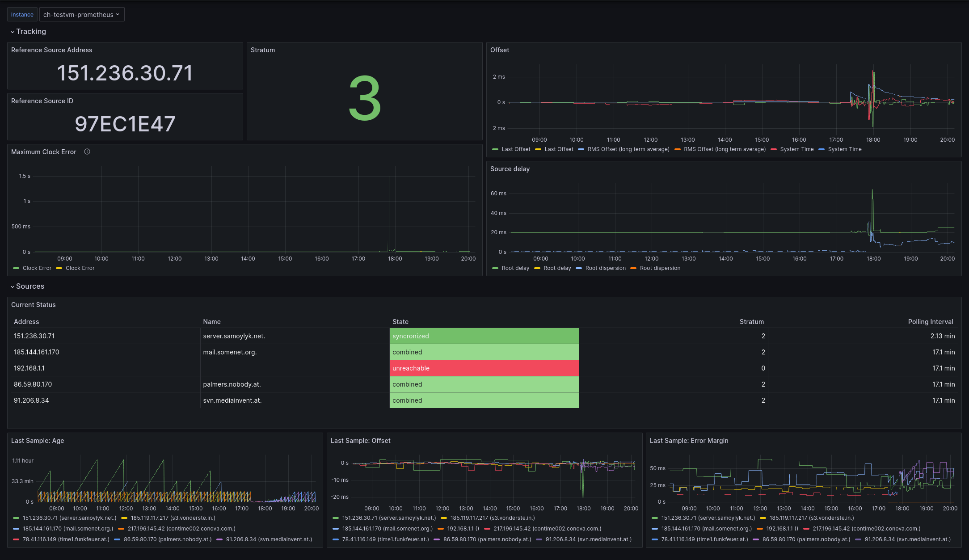This screenshot has width=969, height=560.
Task: Collapse the Sources row section
Action: pyautogui.click(x=29, y=286)
